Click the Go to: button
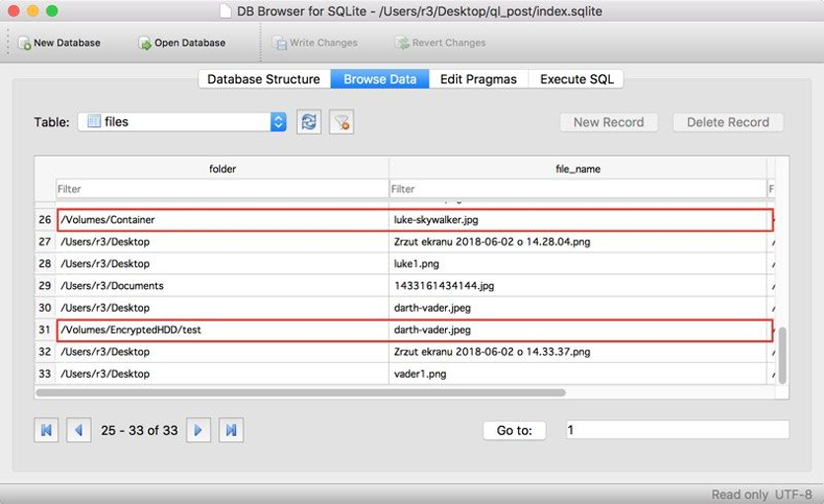Screen dimensions: 824x504 [514, 430]
